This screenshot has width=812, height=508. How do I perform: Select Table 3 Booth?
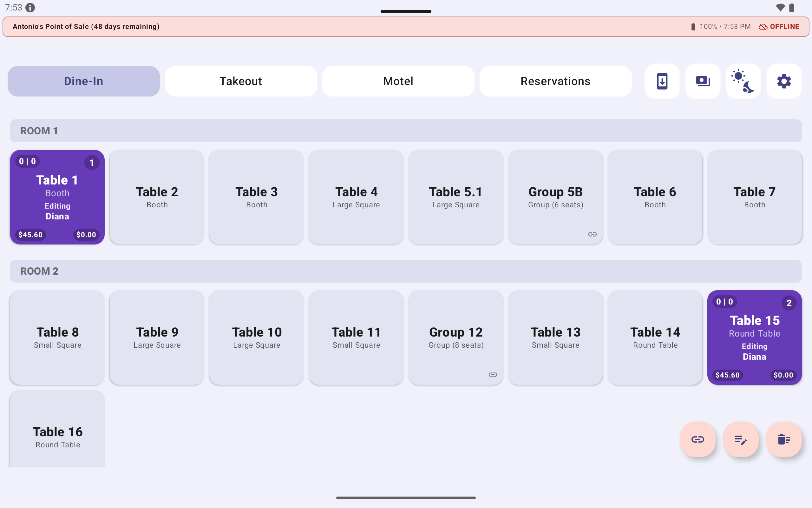pyautogui.click(x=257, y=197)
